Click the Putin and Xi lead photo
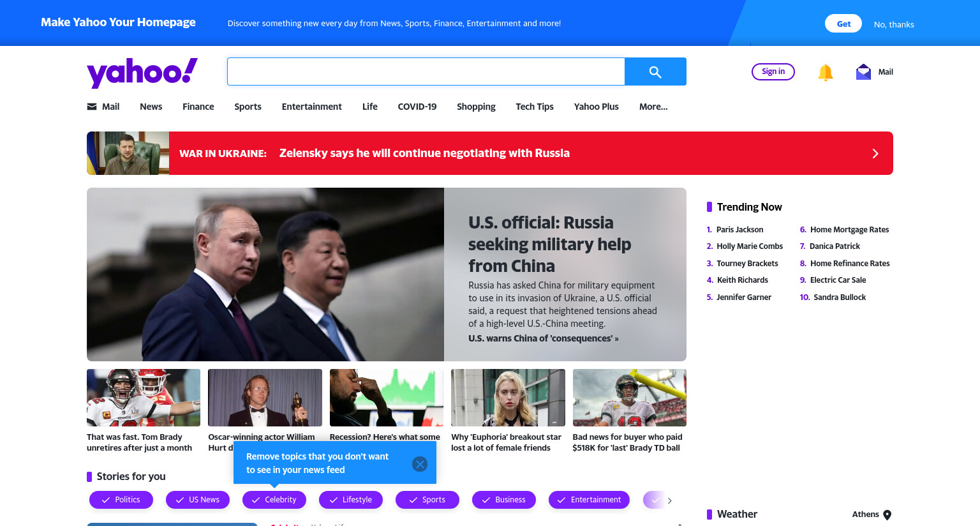This screenshot has width=980, height=526. point(265,274)
